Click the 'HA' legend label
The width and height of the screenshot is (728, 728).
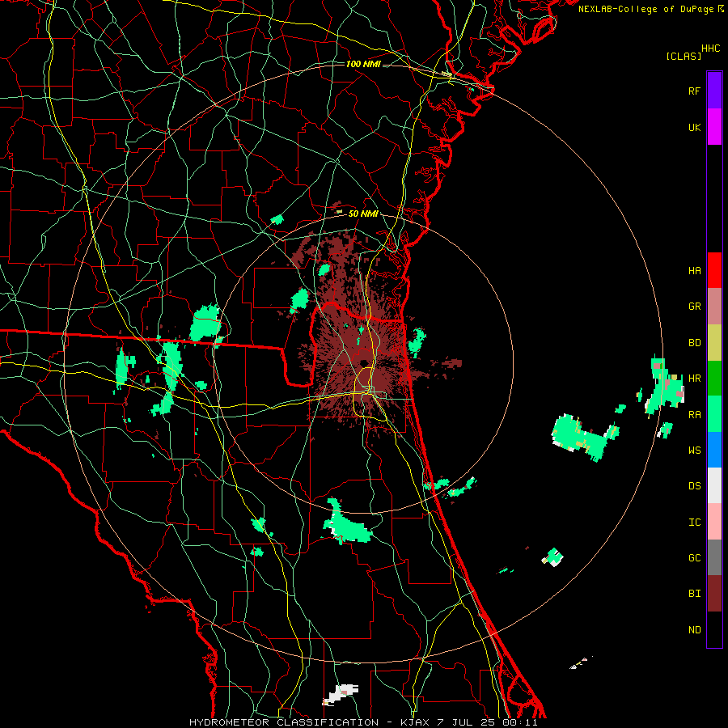pyautogui.click(x=695, y=270)
